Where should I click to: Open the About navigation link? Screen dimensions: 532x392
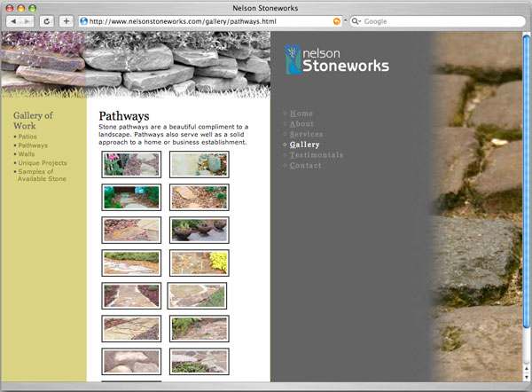click(301, 124)
